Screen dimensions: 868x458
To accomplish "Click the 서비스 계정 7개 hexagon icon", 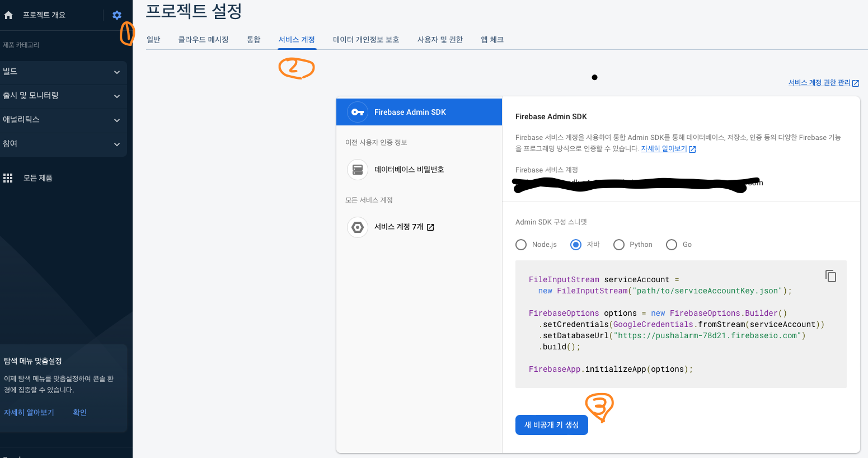I will (358, 227).
